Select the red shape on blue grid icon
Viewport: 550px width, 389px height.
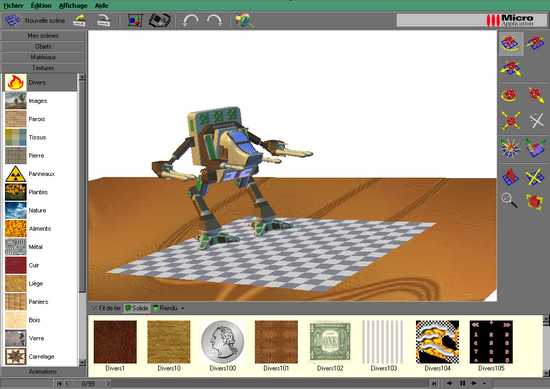click(x=510, y=176)
